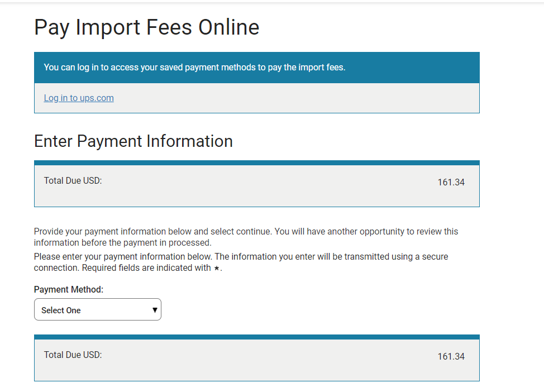Image resolution: width=544 pixels, height=392 pixels.
Task: Click the lower 161.34 amount
Action: (x=451, y=357)
